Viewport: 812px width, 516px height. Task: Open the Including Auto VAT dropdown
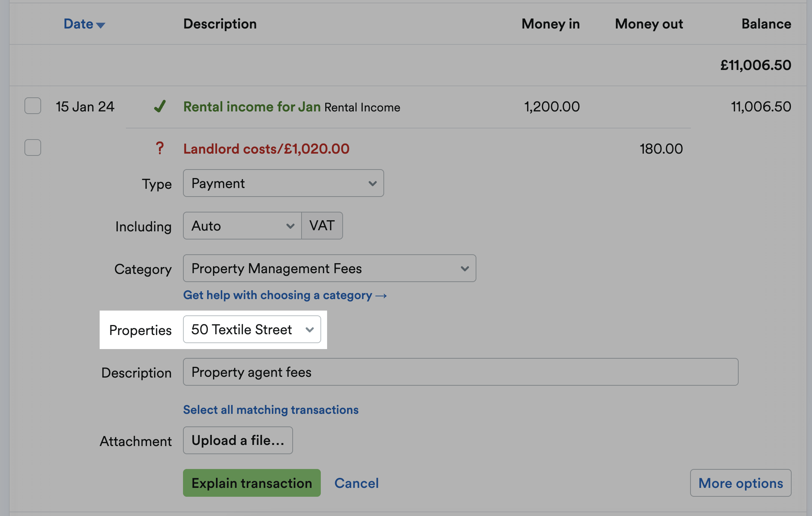[242, 225]
